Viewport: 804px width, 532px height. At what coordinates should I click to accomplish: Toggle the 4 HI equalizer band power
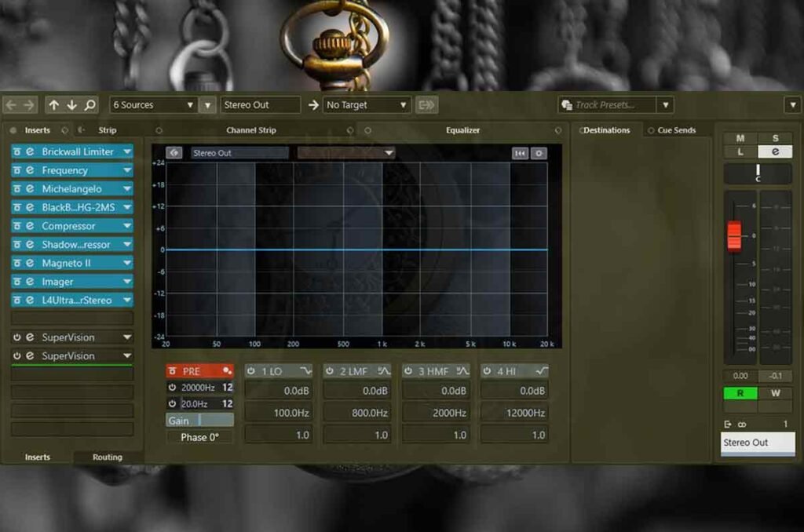487,371
